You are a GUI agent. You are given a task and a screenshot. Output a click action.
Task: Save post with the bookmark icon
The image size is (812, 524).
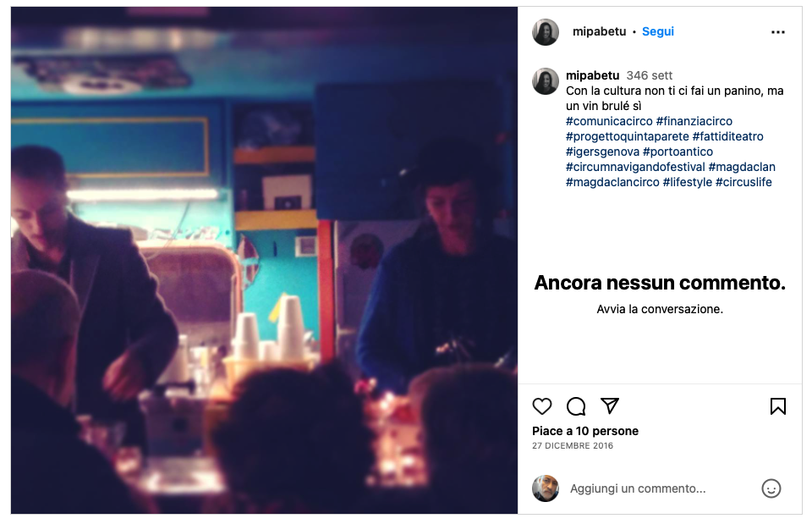click(x=778, y=406)
